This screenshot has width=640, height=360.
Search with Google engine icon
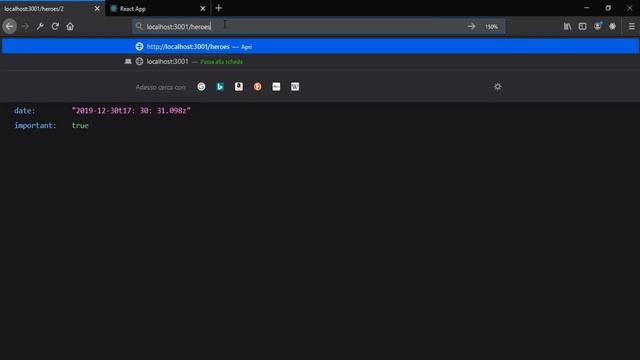201,87
